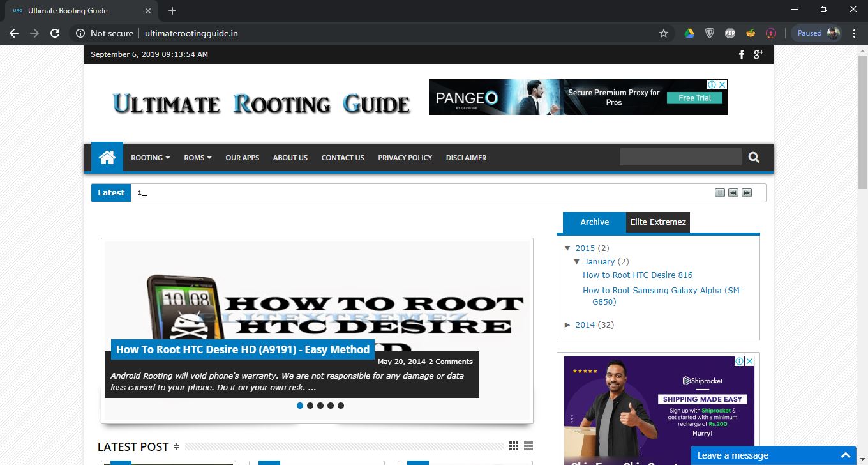Close the PANGEO banner ad

point(722,84)
